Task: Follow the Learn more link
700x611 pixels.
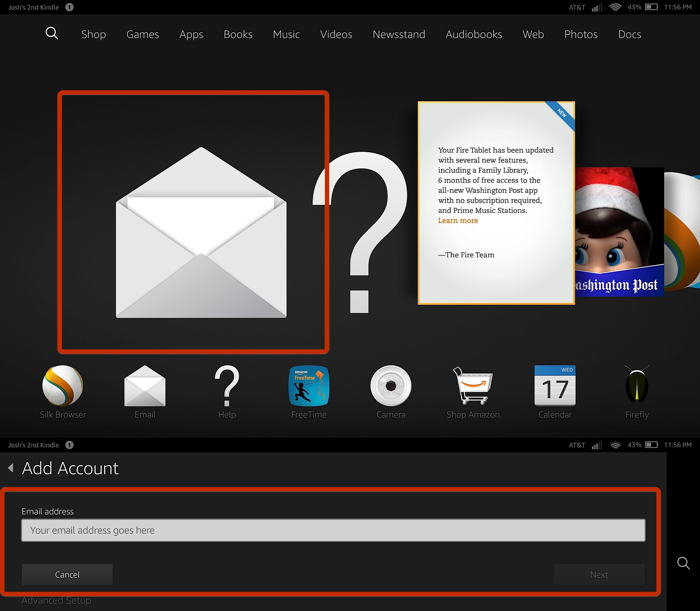Action: tap(458, 221)
